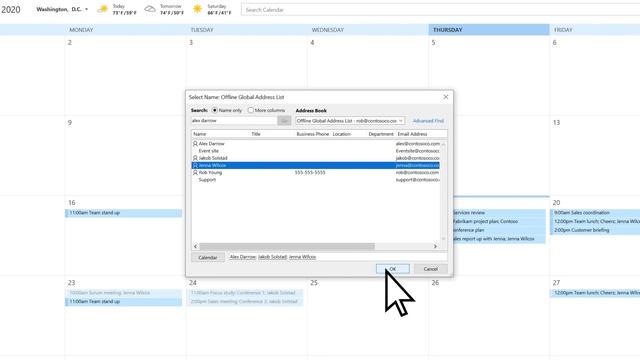Select the Support row
Viewport: 640px width, 360px height.
(316, 180)
